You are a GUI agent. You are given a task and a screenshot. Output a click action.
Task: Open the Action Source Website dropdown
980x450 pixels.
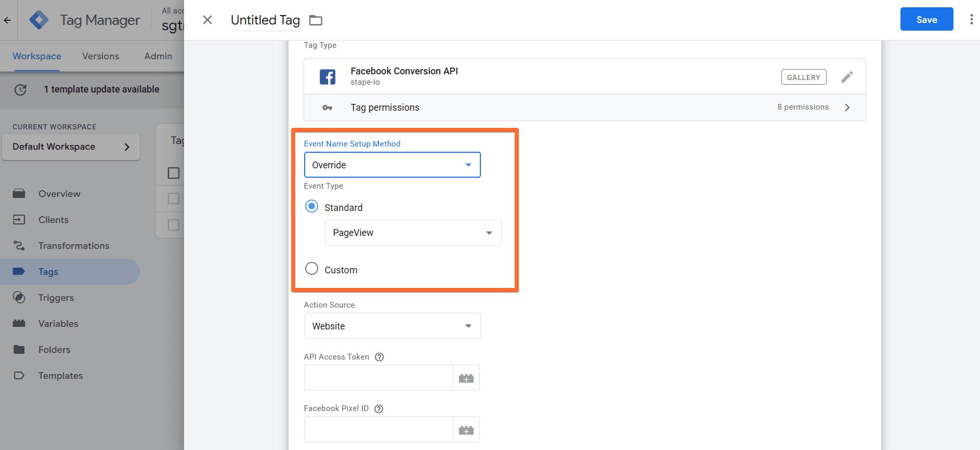point(392,326)
